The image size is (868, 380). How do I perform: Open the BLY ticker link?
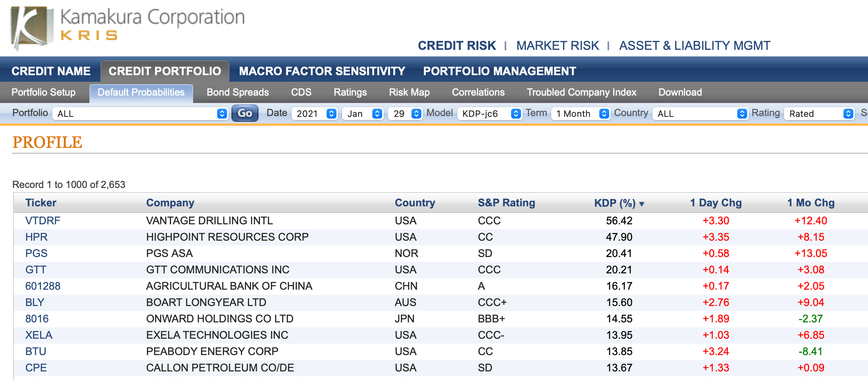click(35, 302)
